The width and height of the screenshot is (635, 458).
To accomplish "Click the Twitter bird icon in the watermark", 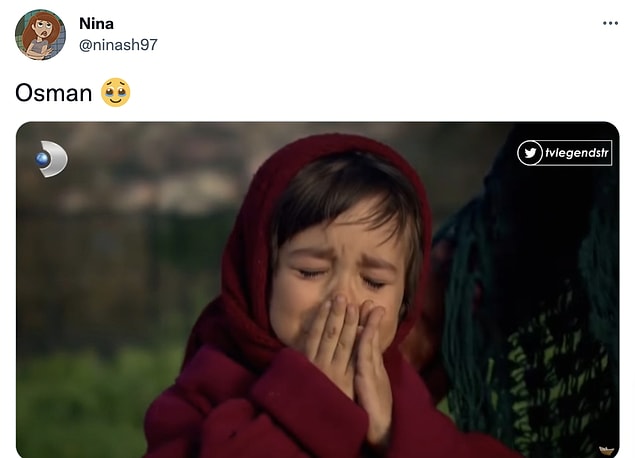I will pos(530,153).
